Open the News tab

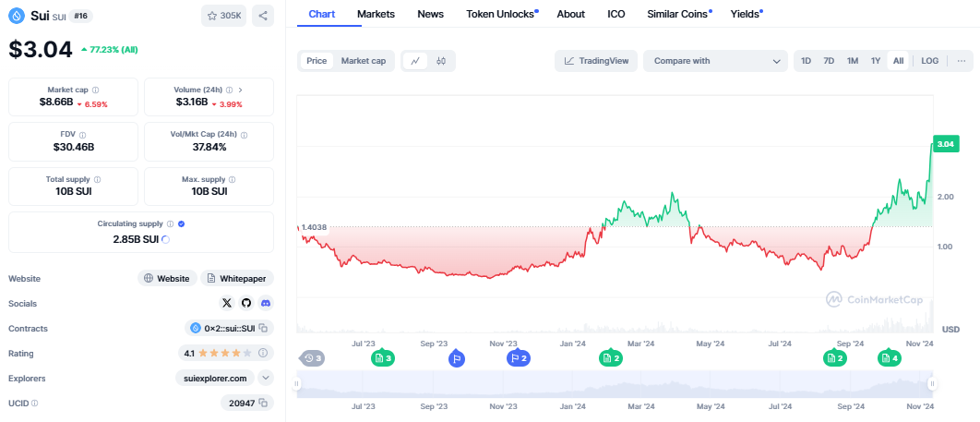[431, 14]
